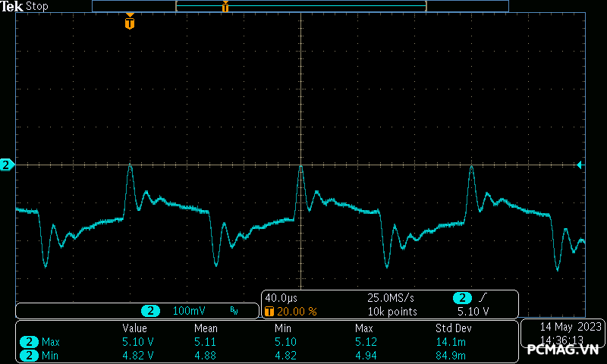
Task: Click the Stop acquisition status label
Action: click(37, 6)
